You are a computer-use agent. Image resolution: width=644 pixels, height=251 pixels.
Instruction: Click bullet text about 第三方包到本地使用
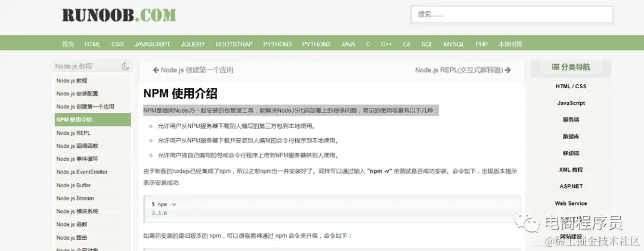pyautogui.click(x=237, y=126)
